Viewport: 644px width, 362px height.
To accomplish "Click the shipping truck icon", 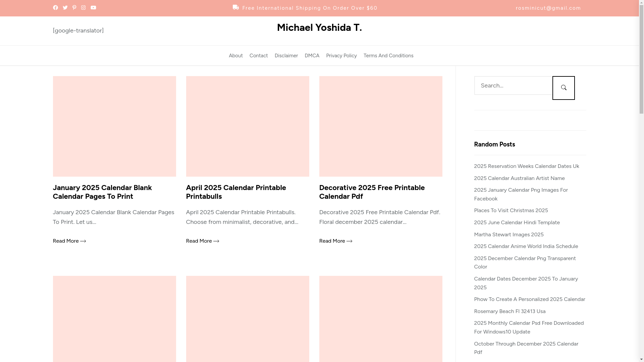I will tap(236, 7).
